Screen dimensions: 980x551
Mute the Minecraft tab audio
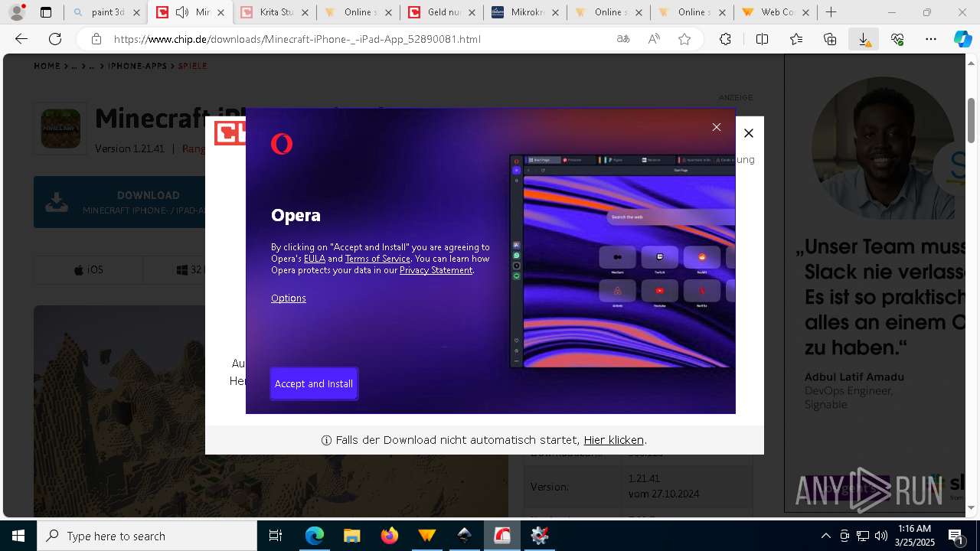[x=182, y=12]
